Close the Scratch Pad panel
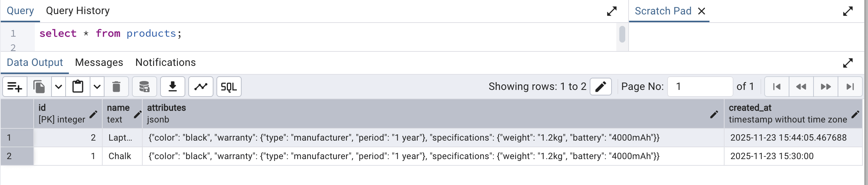868x185 pixels. (x=702, y=11)
